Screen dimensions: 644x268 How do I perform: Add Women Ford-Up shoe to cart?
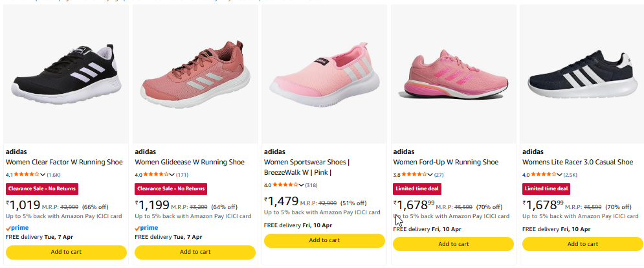point(453,244)
